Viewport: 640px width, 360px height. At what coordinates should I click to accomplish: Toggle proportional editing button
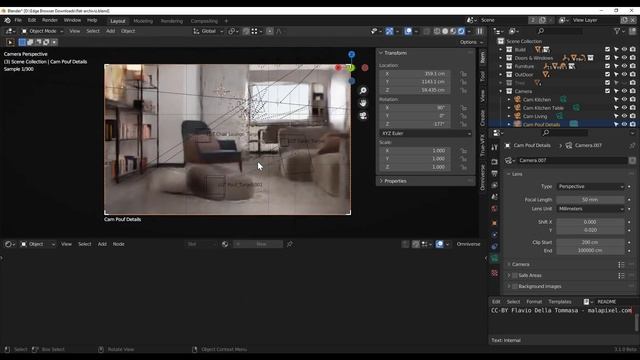point(270,31)
